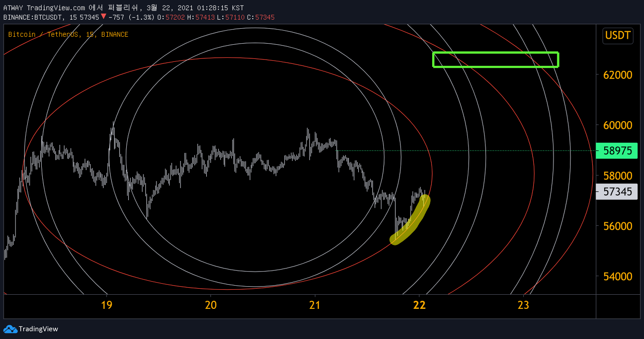Screen dimensions: 644x339
Task: Click the 62000 price axis value
Action: (618, 75)
